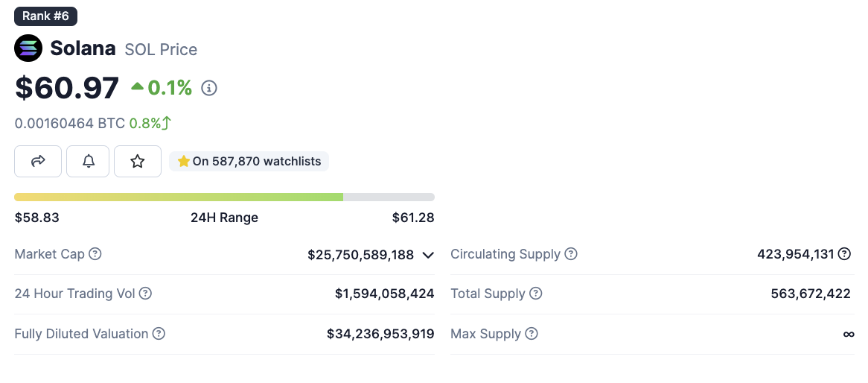Image resolution: width=868 pixels, height=383 pixels.
Task: Click the $34,236,953,919 valuation value
Action: coord(381,334)
